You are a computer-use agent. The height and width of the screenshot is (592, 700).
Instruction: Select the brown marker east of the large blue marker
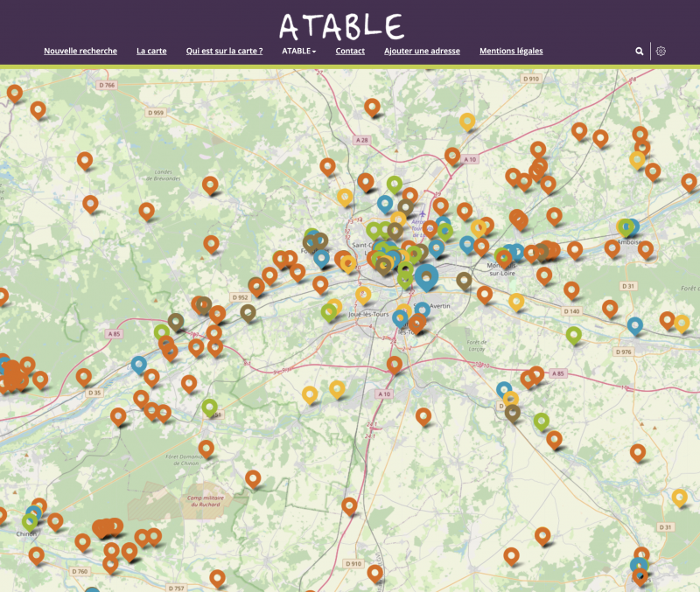click(x=464, y=280)
